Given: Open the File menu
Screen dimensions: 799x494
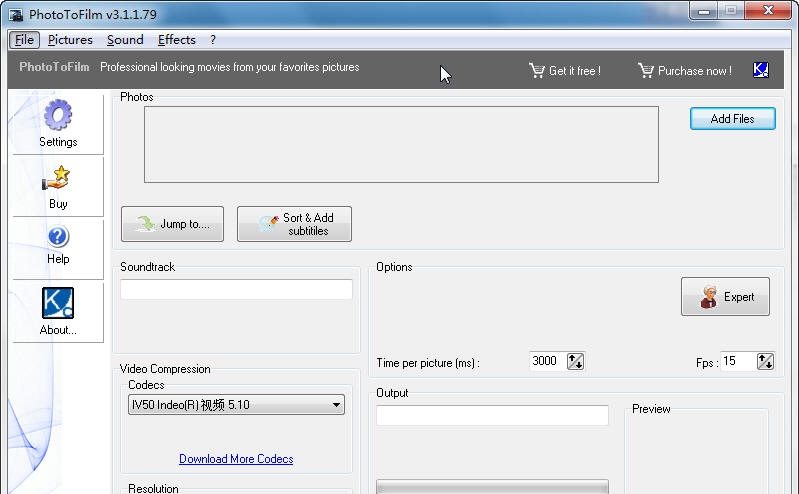Looking at the screenshot, I should point(24,40).
